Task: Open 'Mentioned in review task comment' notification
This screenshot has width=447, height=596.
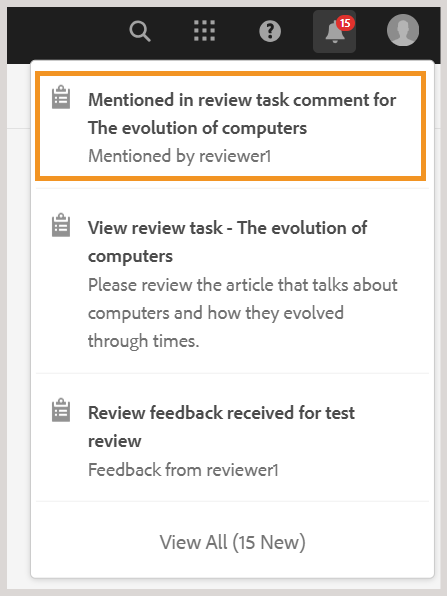Action: (230, 126)
